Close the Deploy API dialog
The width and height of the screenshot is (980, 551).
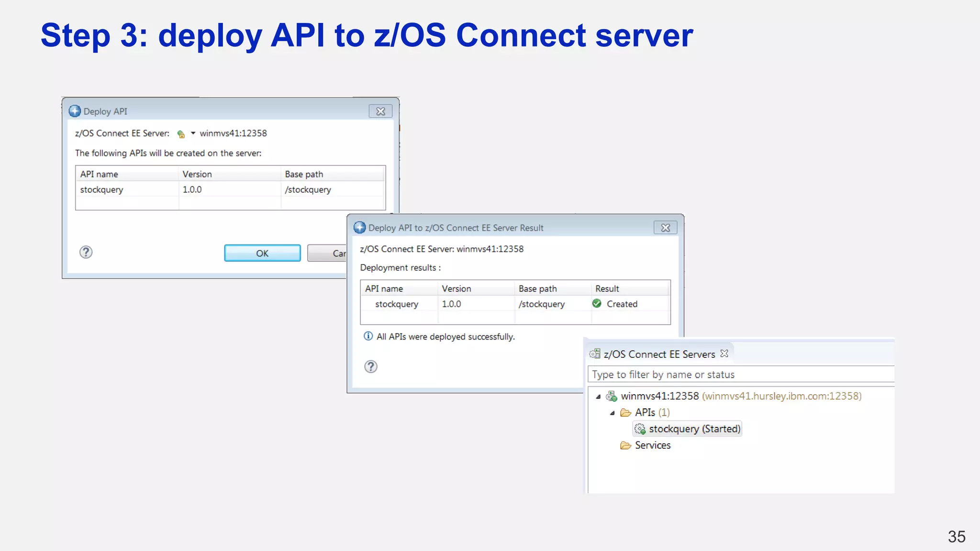click(x=380, y=111)
